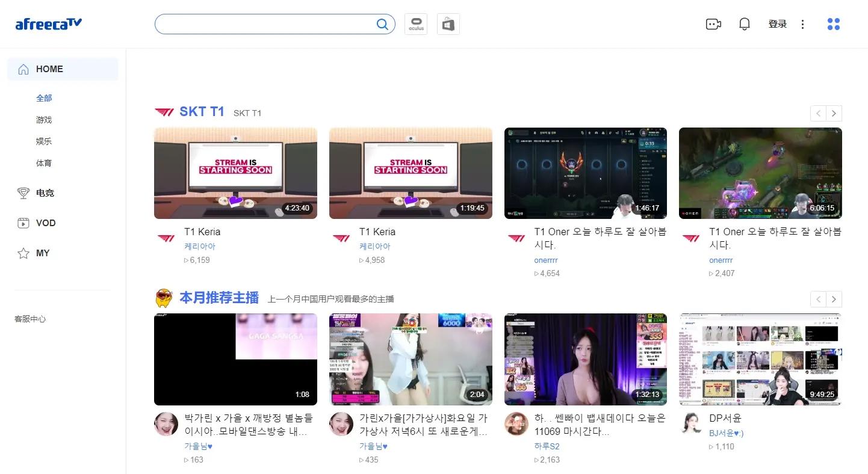This screenshot has height=474, width=868.
Task: Open title 박가린 x 가을 x 깨방정
Action: [x=249, y=425]
